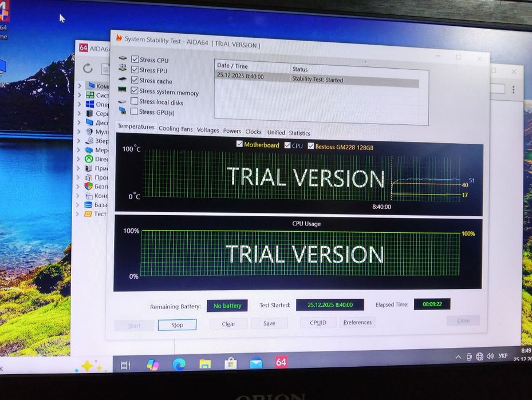The height and width of the screenshot is (400, 532).
Task: Select the Stability Test: Started log row
Action: (317, 78)
